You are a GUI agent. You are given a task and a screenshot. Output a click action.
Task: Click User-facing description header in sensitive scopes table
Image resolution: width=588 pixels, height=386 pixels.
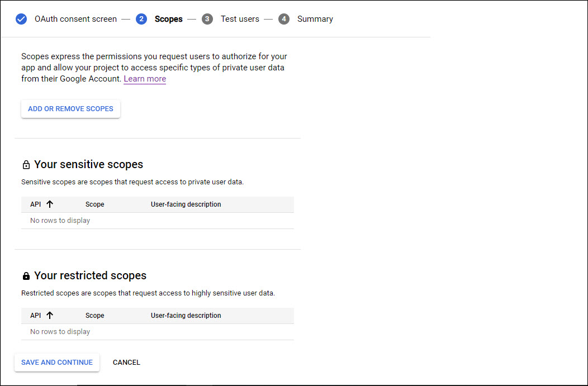coord(186,204)
